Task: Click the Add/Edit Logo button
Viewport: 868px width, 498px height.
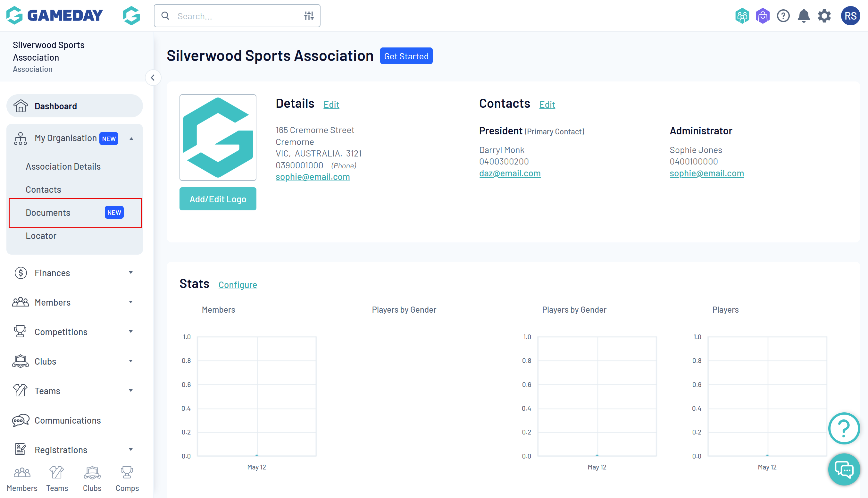Action: (218, 199)
